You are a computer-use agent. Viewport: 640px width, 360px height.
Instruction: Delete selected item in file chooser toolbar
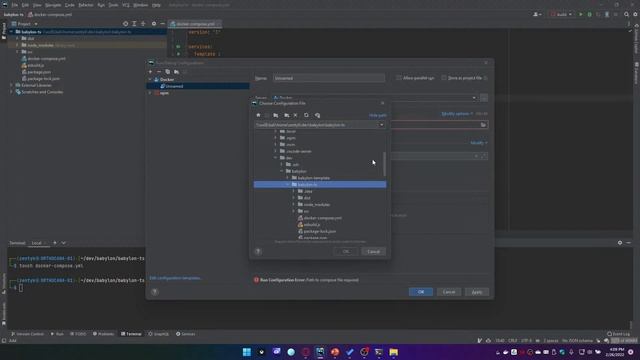pos(296,115)
